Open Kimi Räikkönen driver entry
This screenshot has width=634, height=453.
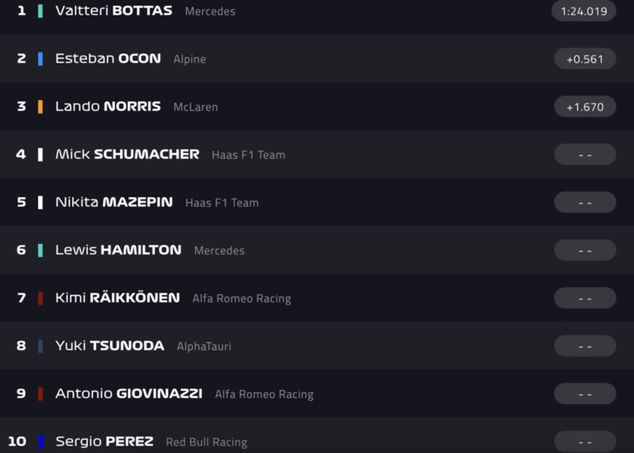[117, 298]
